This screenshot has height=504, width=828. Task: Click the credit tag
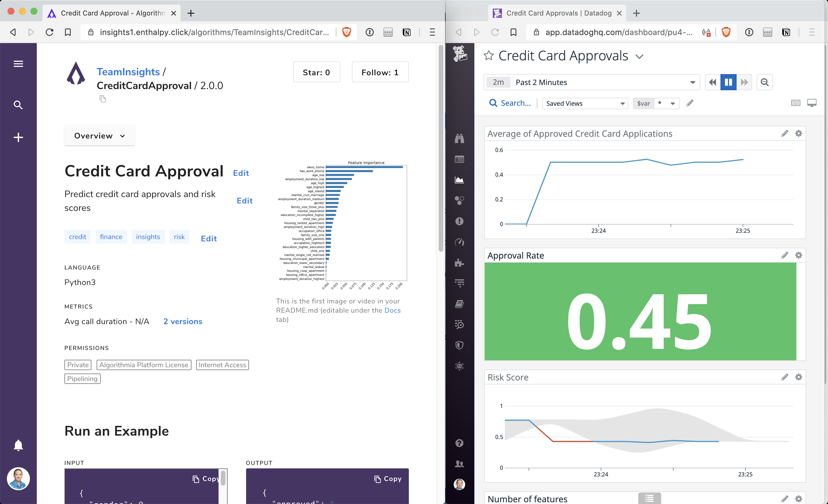pos(78,237)
